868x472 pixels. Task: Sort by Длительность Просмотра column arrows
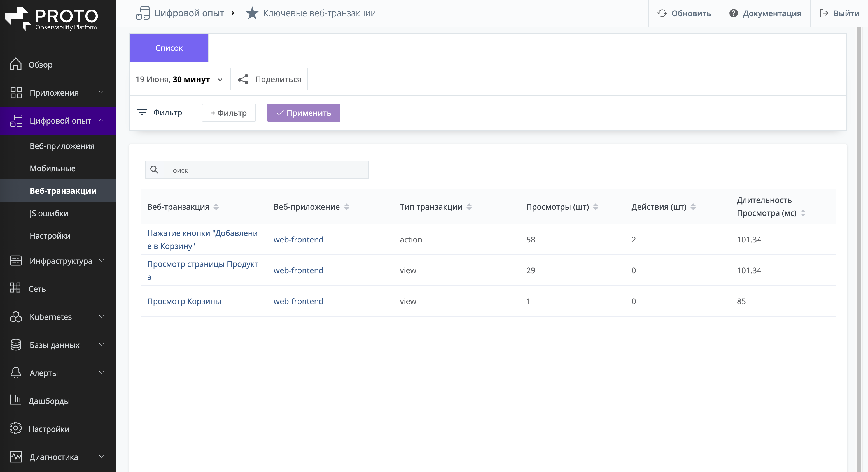[x=803, y=213]
